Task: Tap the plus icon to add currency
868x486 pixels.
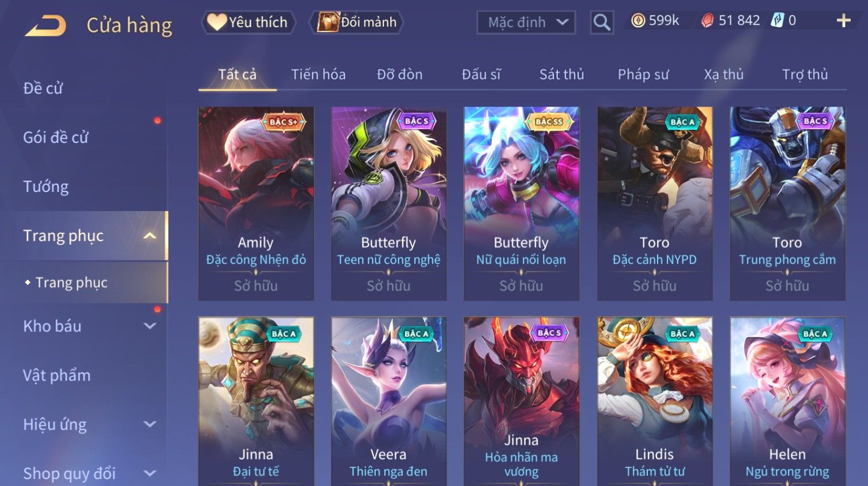Action: pyautogui.click(x=844, y=21)
